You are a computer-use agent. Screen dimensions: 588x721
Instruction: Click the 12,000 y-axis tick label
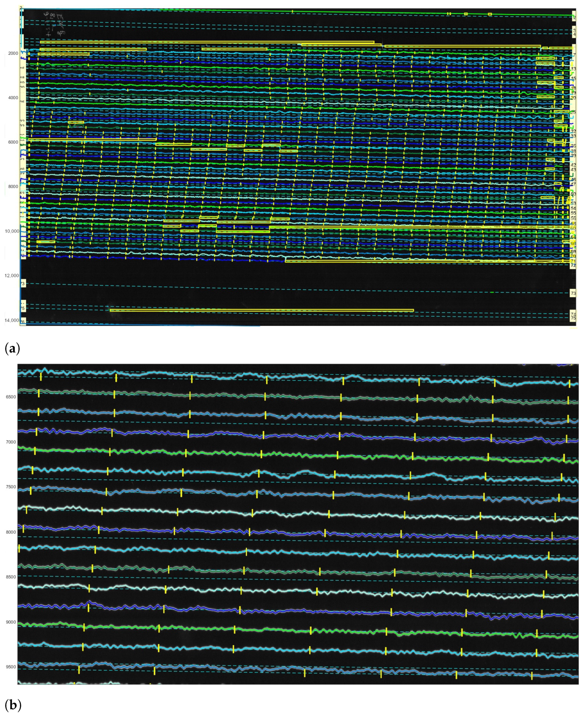[11, 276]
